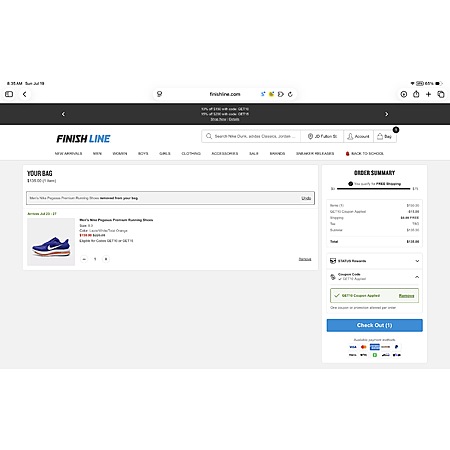
Task: Tap the Safari back arrow
Action: click(x=24, y=94)
